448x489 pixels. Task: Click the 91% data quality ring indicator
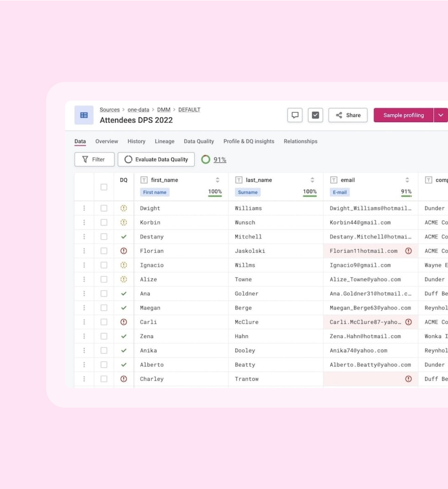(x=206, y=159)
